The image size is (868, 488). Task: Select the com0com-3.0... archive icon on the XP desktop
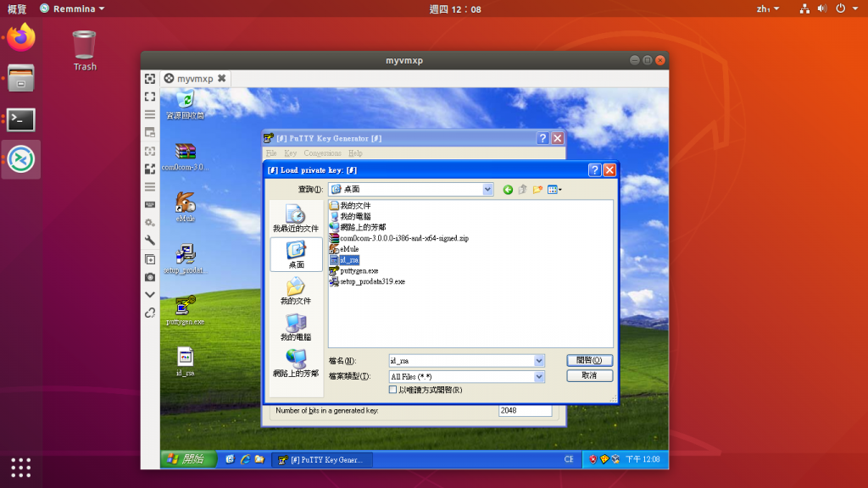point(186,157)
